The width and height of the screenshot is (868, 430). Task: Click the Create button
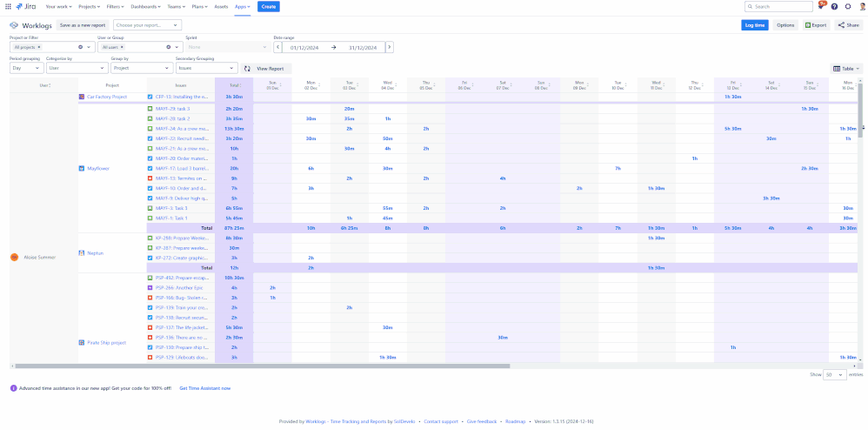tap(269, 7)
